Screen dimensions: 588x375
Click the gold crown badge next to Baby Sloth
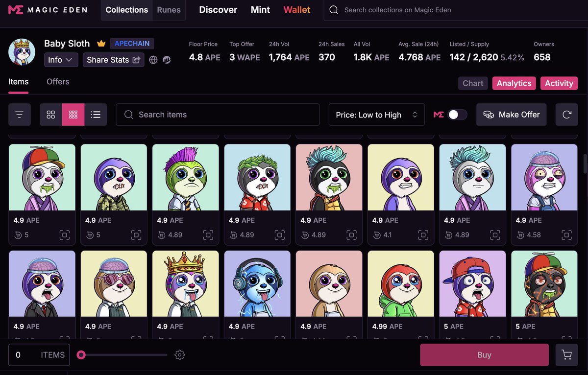pos(101,44)
